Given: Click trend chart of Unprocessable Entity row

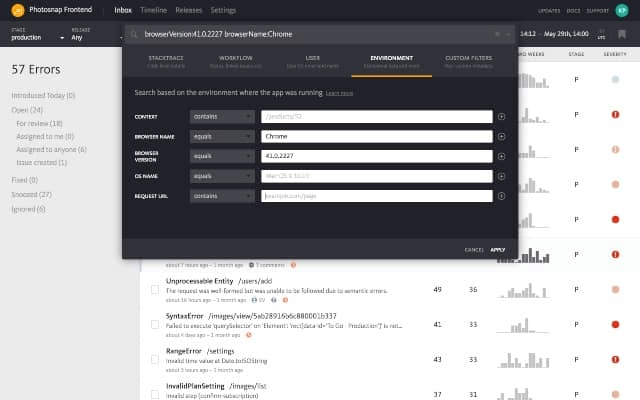Looking at the screenshot, I should tap(523, 290).
